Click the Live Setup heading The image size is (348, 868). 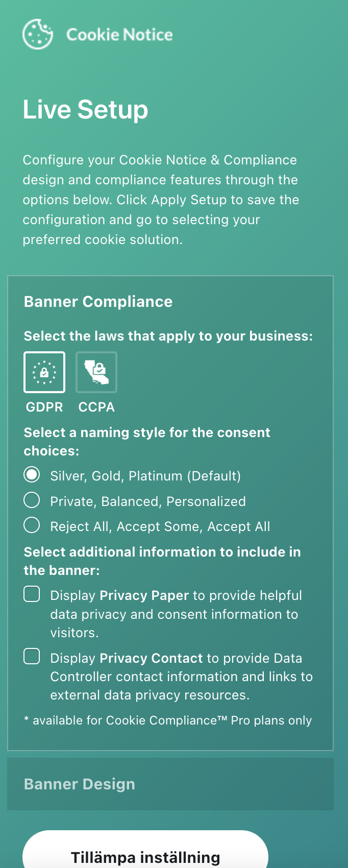[x=85, y=110]
